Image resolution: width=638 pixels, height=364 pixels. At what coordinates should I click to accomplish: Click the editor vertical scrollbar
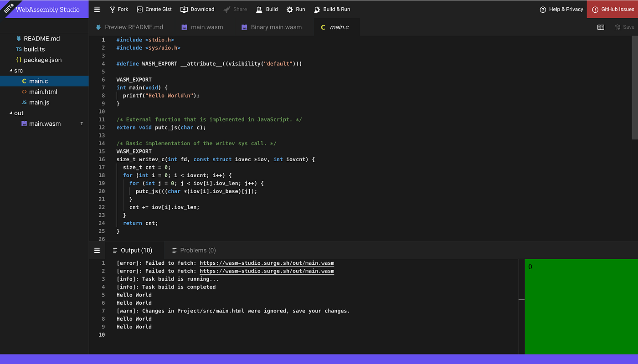[x=635, y=87]
